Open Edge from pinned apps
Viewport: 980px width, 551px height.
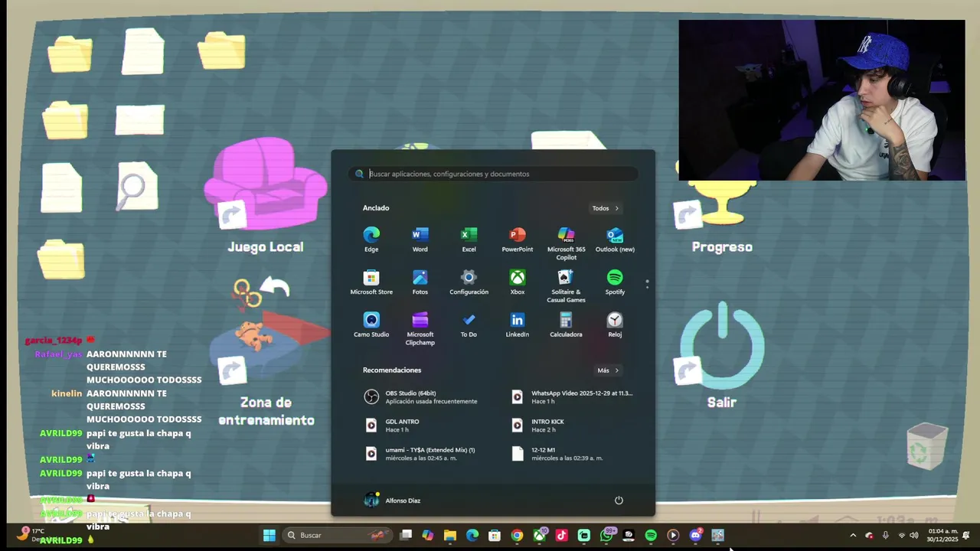(371, 240)
